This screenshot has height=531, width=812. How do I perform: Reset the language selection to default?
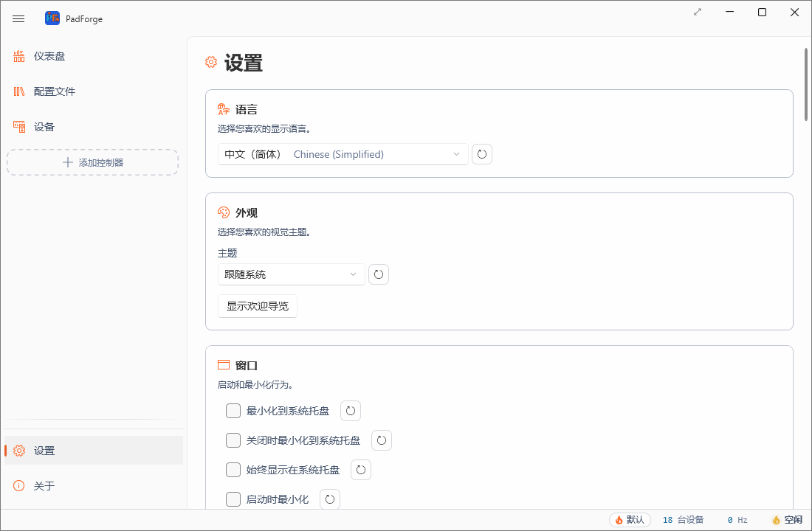click(482, 154)
